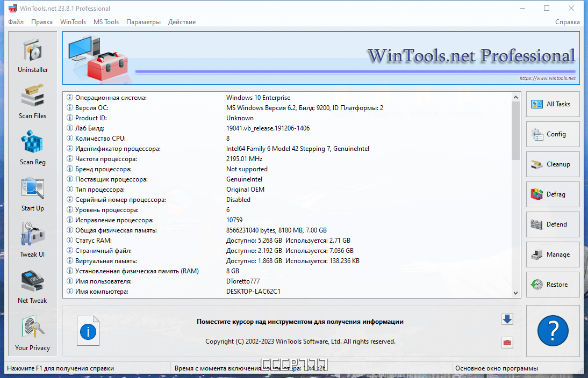Click the WinTools.net title bar app icon
Image resolution: width=588 pixels, height=378 pixels.
pyautogui.click(x=13, y=8)
